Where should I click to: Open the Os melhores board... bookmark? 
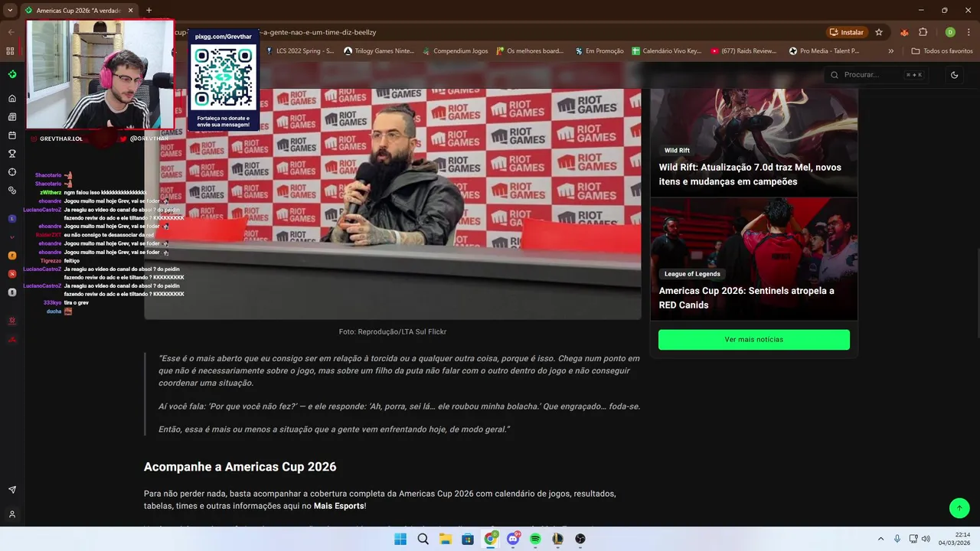click(530, 51)
